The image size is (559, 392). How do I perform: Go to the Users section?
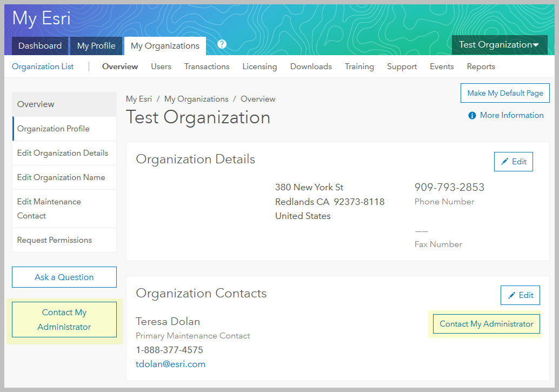click(x=161, y=67)
